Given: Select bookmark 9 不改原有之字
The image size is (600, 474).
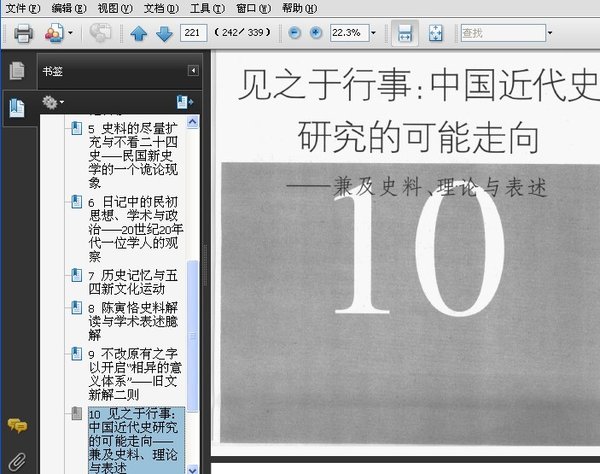Looking at the screenshot, I should point(135,374).
